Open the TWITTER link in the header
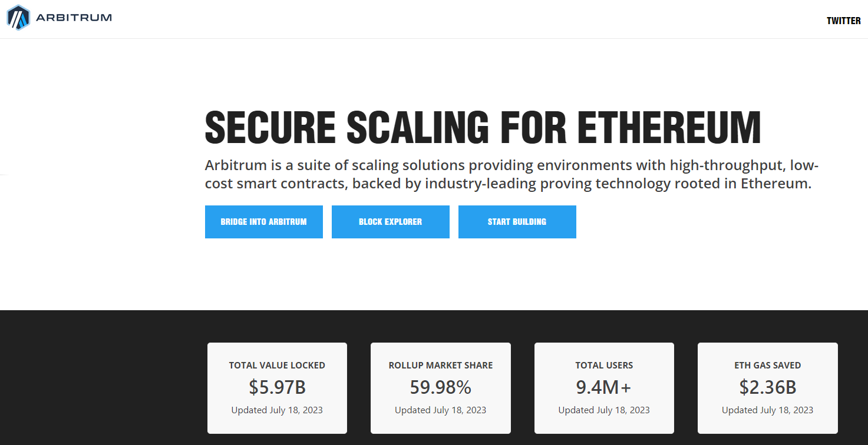 pos(843,21)
